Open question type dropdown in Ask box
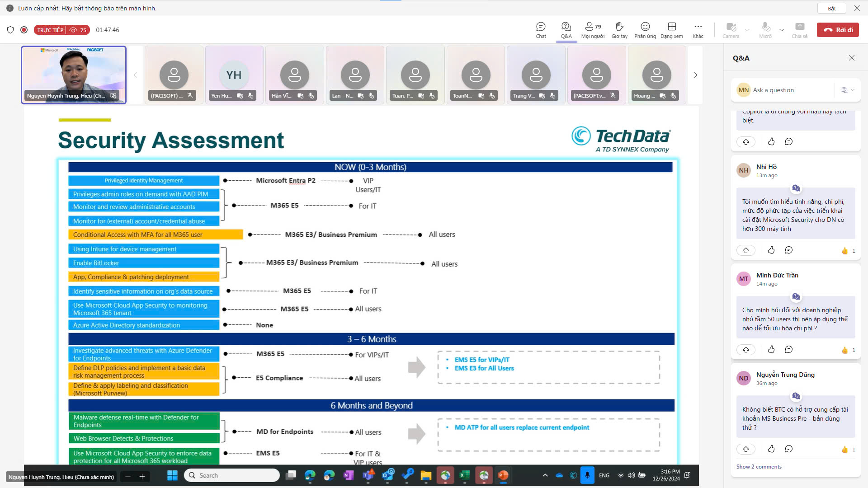The height and width of the screenshot is (488, 868). pyautogui.click(x=848, y=90)
